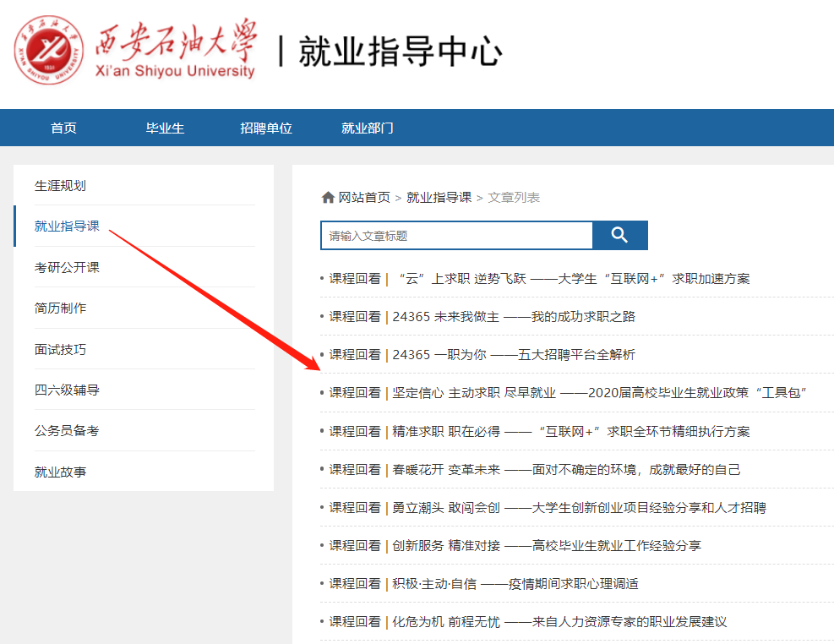Open the 毕业生 navigation menu
This screenshot has height=644, width=834.
coord(165,128)
